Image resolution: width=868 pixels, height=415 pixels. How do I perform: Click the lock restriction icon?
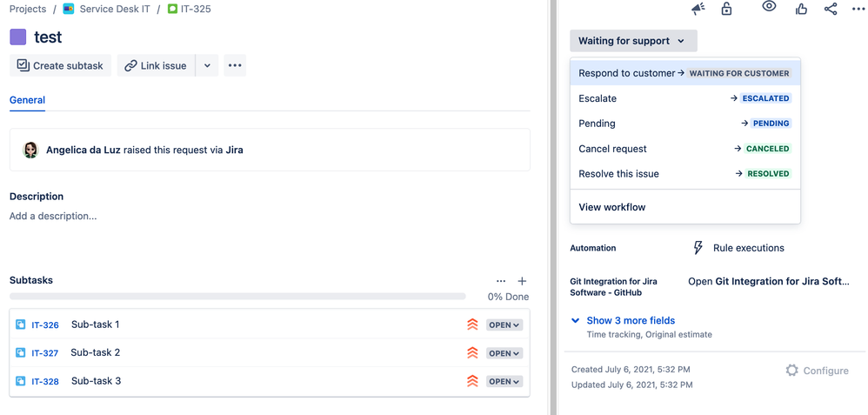point(726,9)
